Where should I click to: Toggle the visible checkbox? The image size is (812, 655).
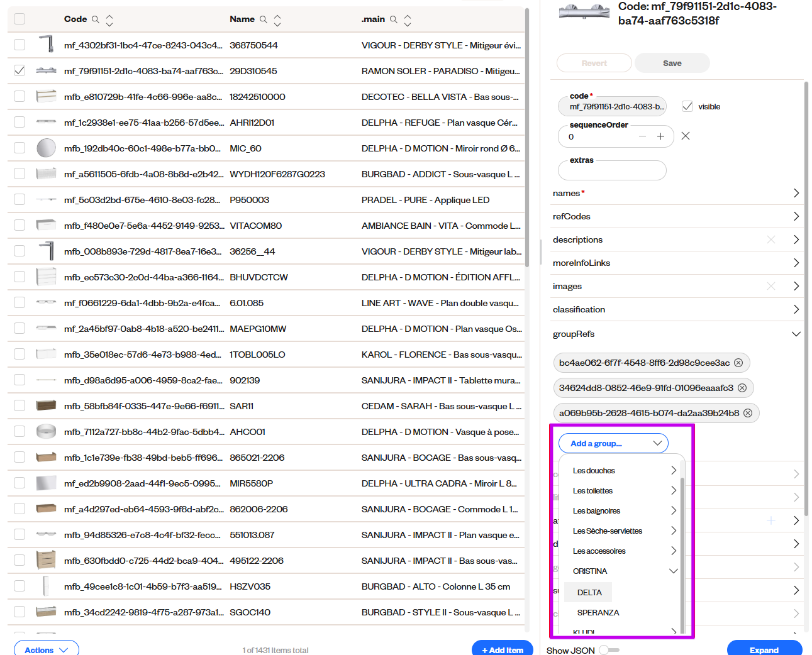coord(687,106)
